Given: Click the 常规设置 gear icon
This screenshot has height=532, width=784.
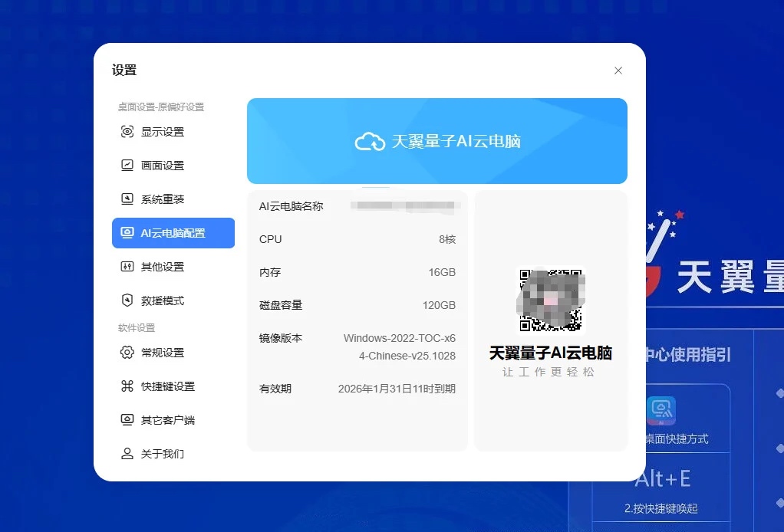Looking at the screenshot, I should coord(127,353).
